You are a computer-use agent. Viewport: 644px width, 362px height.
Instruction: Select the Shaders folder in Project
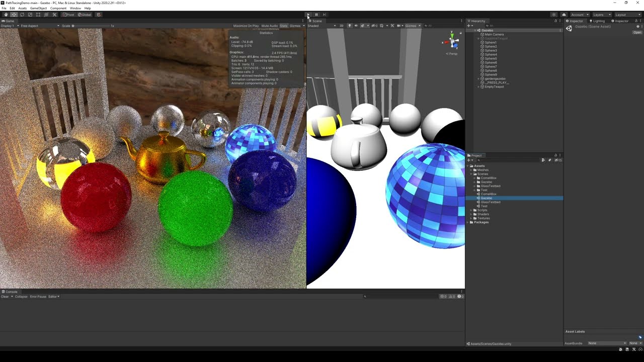(483, 214)
